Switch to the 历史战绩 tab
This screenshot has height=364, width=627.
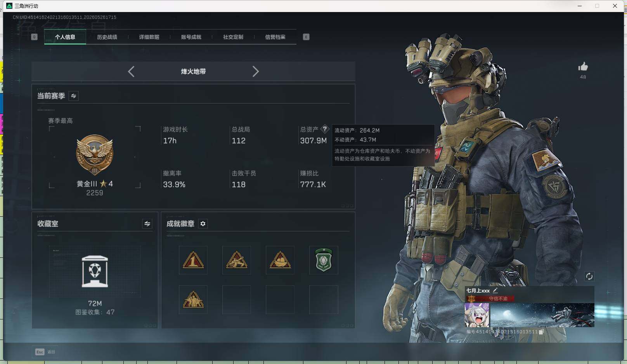(107, 37)
